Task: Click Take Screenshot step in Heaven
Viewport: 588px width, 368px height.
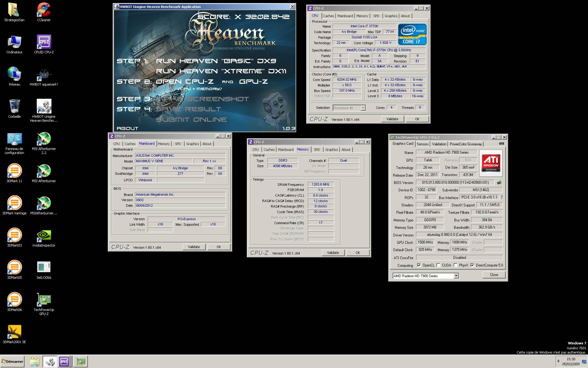Action: click(202, 99)
